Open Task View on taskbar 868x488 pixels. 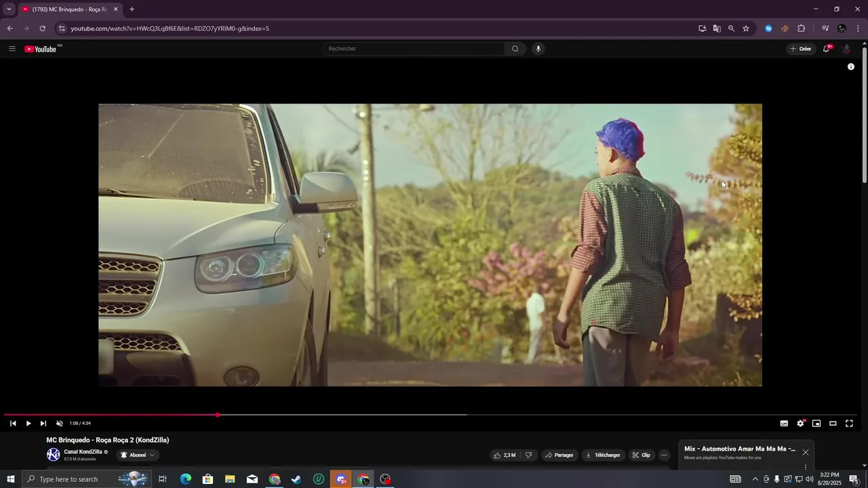(x=163, y=479)
